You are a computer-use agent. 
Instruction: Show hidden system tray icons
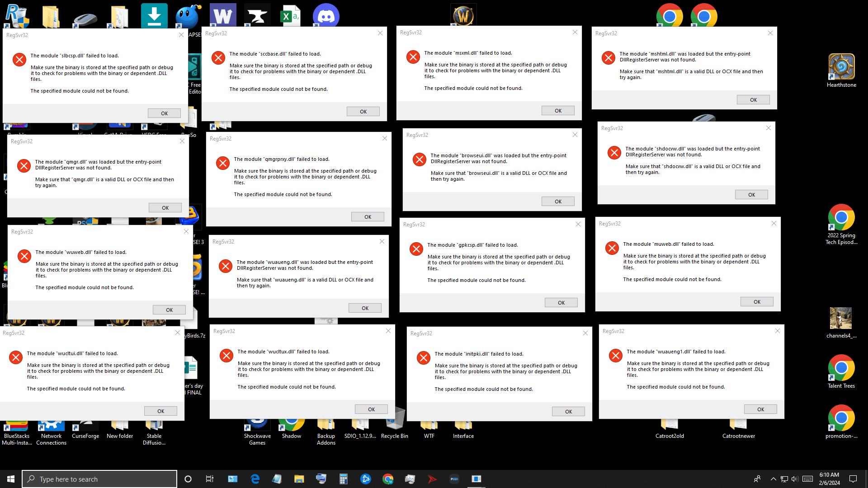point(773,479)
